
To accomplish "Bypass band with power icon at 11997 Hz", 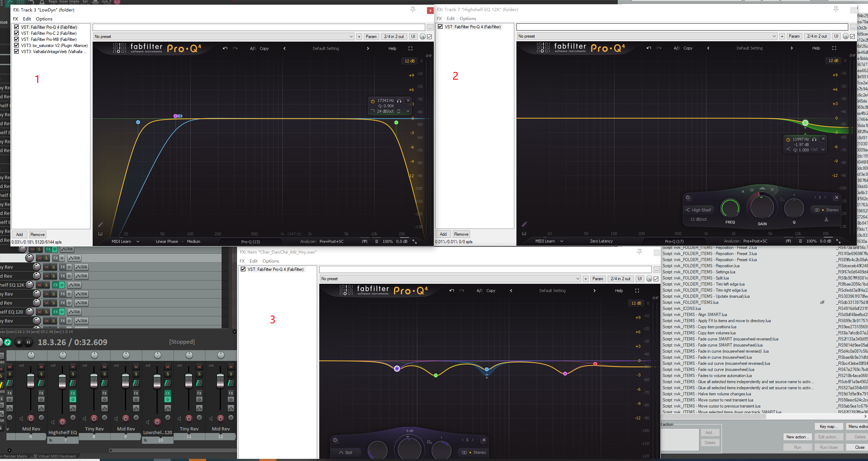I will [788, 140].
